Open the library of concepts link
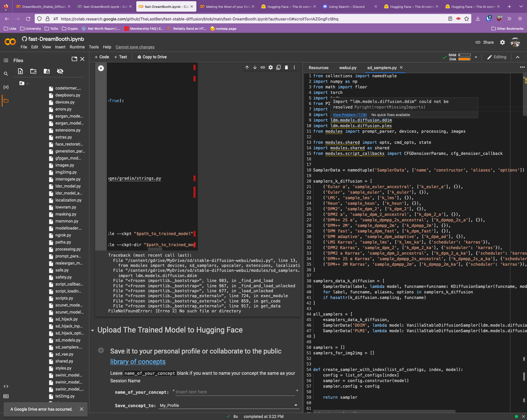The width and height of the screenshot is (527, 420). (138, 362)
